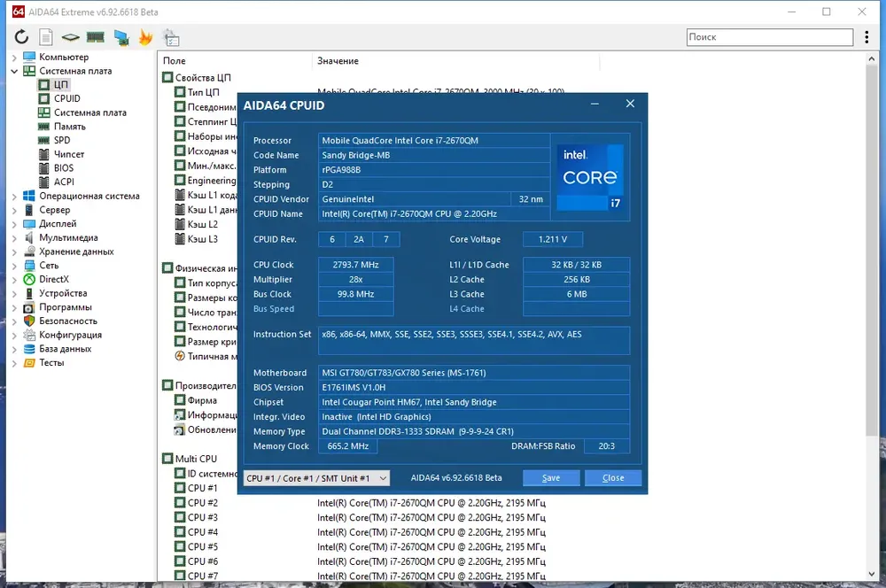
Task: Select the CPU #1 row
Action: pyautogui.click(x=196, y=488)
